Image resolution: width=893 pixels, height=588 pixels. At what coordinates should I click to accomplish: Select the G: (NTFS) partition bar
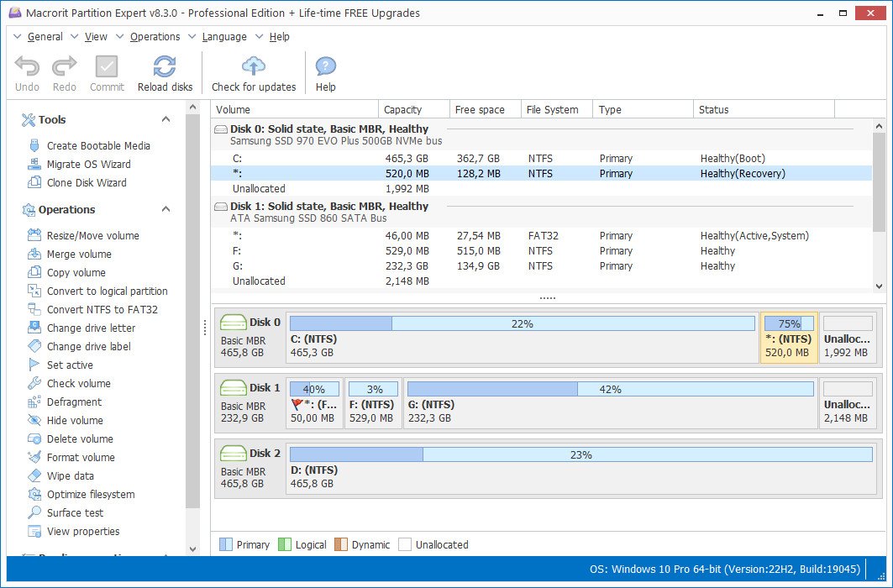pyautogui.click(x=611, y=403)
